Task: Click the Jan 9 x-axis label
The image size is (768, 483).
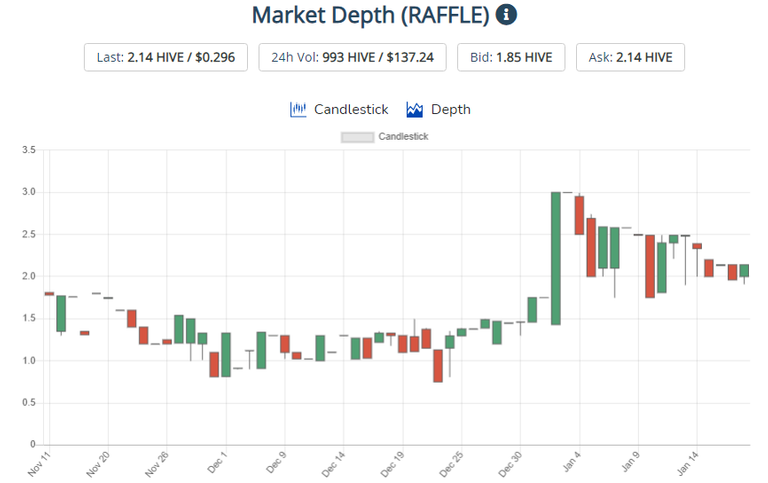Action: point(630,462)
